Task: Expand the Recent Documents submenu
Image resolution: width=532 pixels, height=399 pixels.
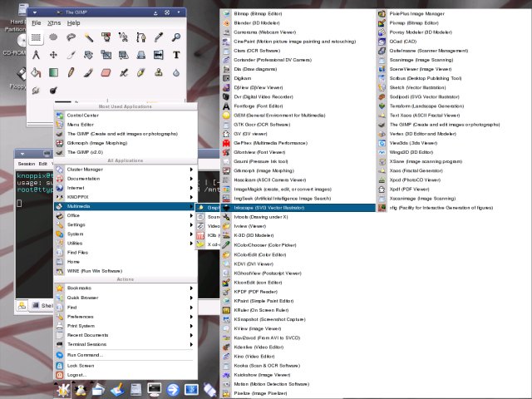Action: (126, 335)
